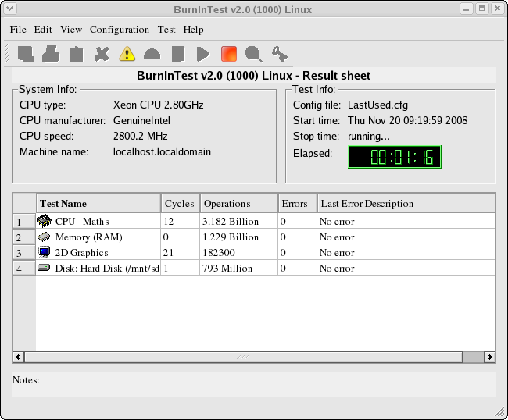Click No error in CPU - Maths row
508x420 pixels.
coord(337,222)
